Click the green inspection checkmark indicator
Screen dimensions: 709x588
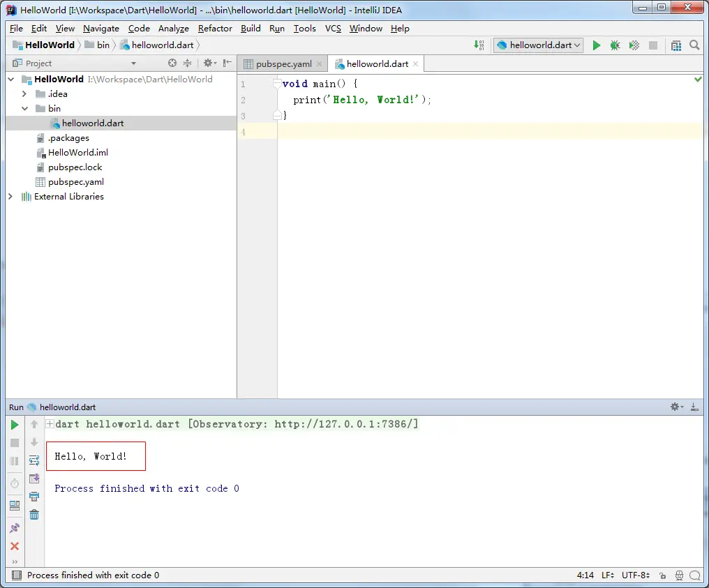698,79
